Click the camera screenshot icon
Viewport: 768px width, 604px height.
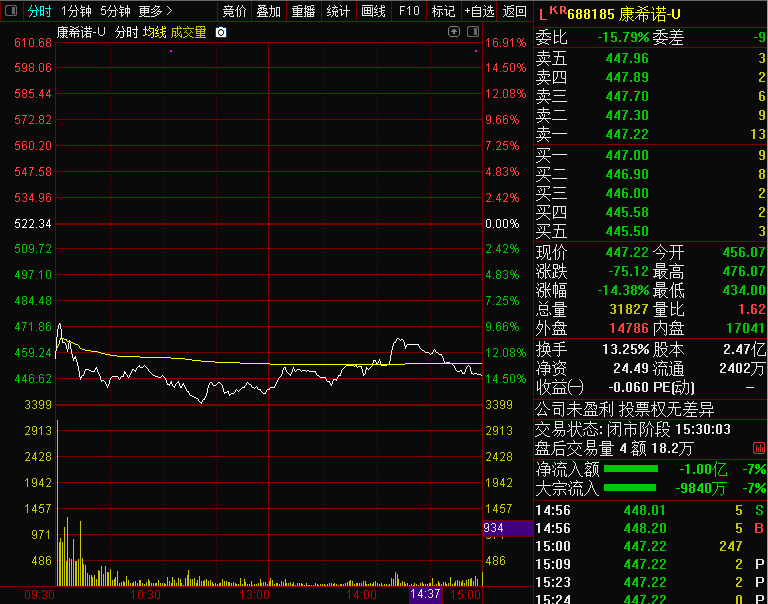click(x=221, y=32)
